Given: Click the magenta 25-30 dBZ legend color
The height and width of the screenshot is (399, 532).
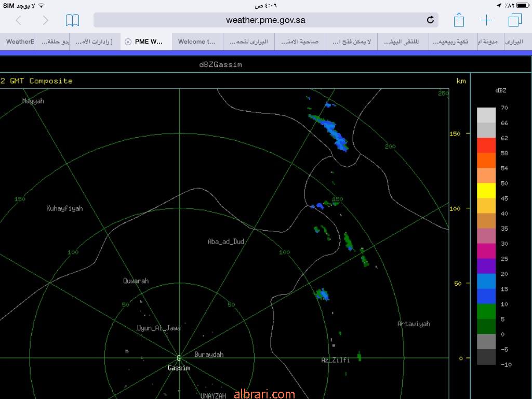Looking at the screenshot, I should [x=486, y=251].
